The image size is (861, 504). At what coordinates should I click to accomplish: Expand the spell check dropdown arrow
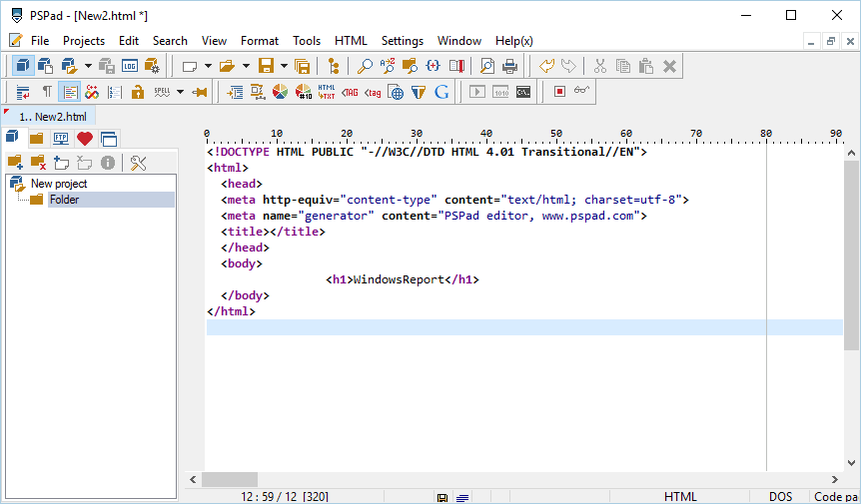pos(180,92)
